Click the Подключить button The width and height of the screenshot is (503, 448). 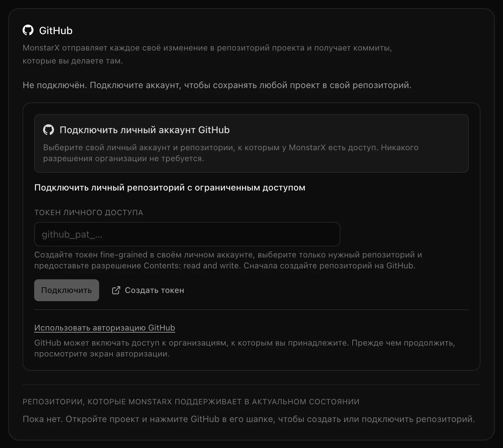pyautogui.click(x=67, y=290)
